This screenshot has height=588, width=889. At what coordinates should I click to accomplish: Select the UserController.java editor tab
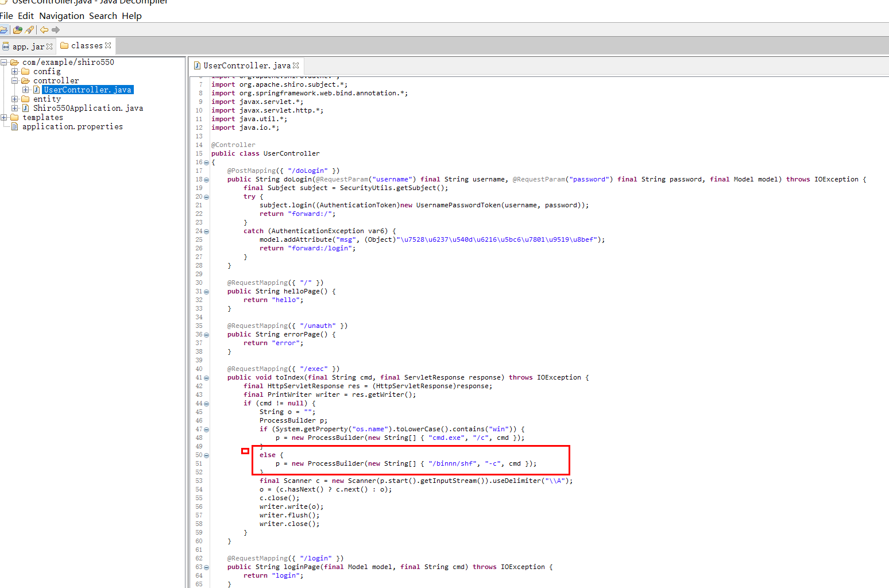pos(247,65)
